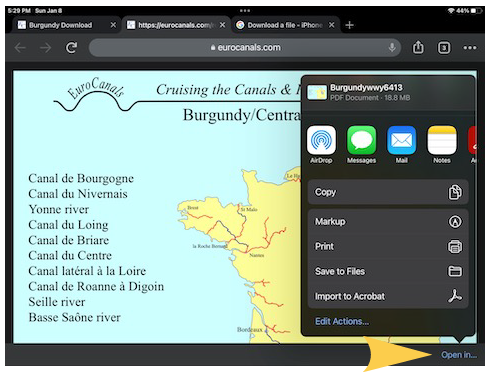Select Copy in the share sheet
This screenshot has height=377, width=491.
388,192
